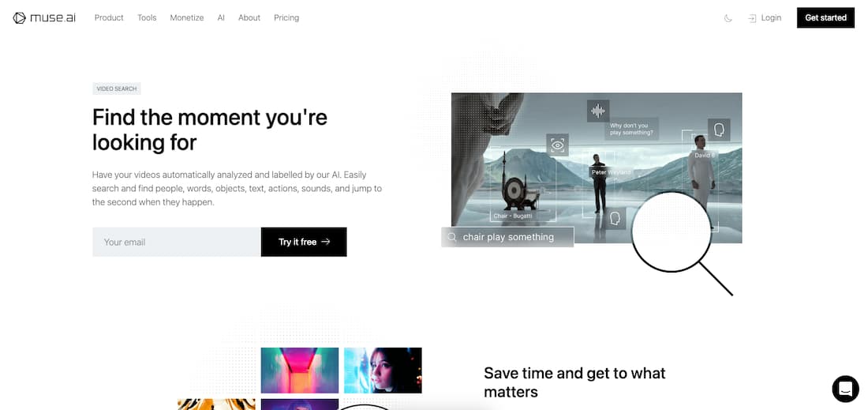Click the search magnifier icon in chair query box
This screenshot has width=868, height=410.
coord(452,237)
